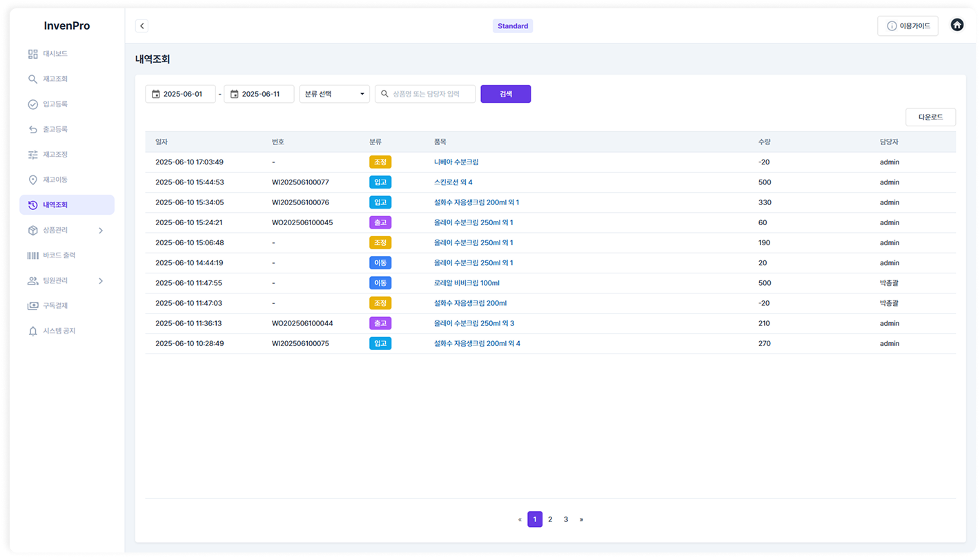The image size is (980, 558).
Task: Click the 박총괄 cell in the 11:47:03 row
Action: 889,303
